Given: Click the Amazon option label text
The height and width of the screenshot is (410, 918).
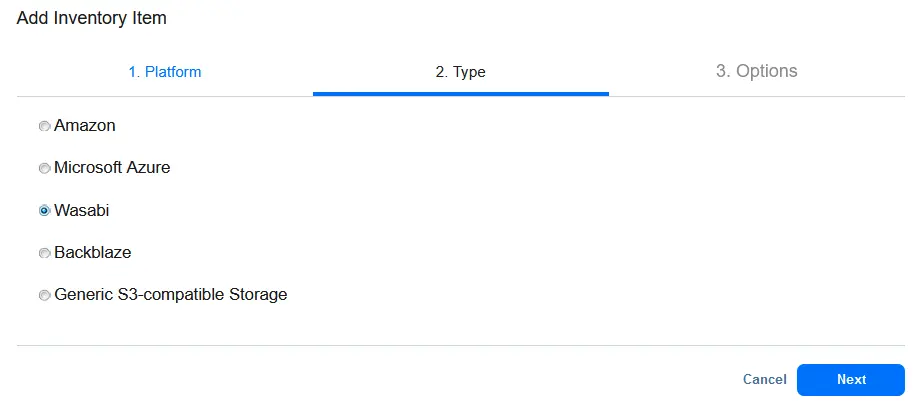Looking at the screenshot, I should (x=85, y=126).
